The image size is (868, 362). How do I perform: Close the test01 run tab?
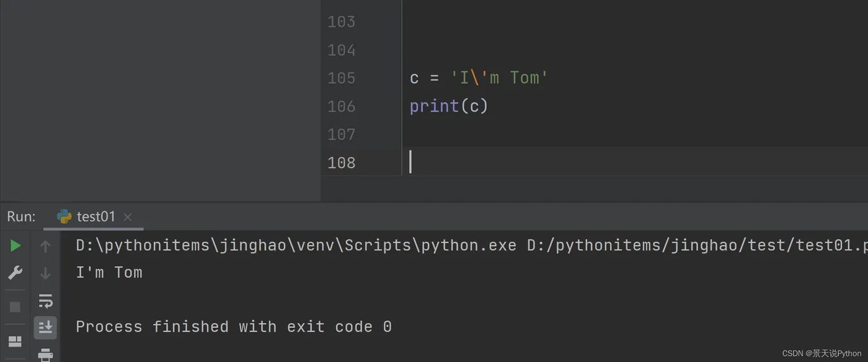[x=128, y=217]
